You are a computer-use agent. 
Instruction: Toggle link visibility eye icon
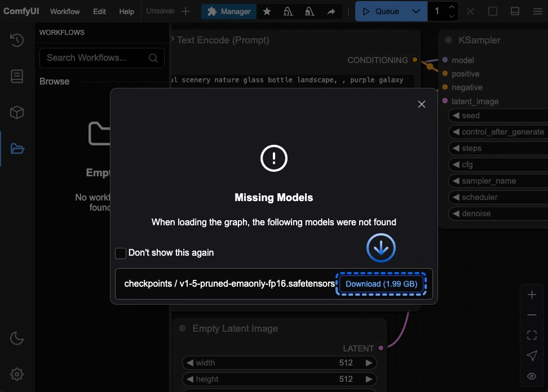(x=532, y=376)
